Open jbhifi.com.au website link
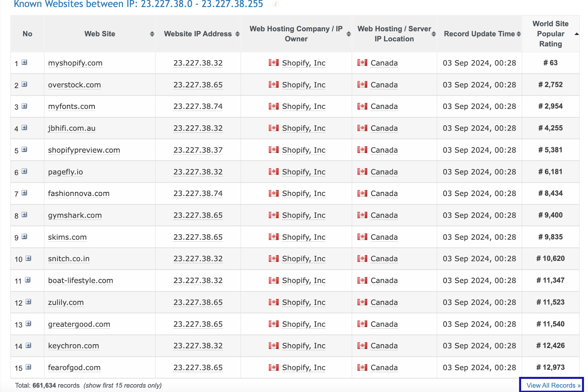The width and height of the screenshot is (588, 392). [x=72, y=128]
